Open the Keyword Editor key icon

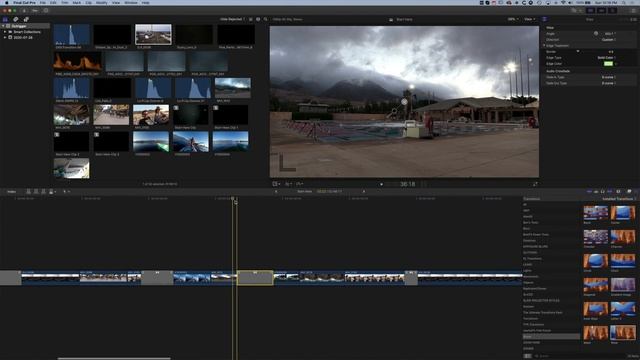pos(36,11)
